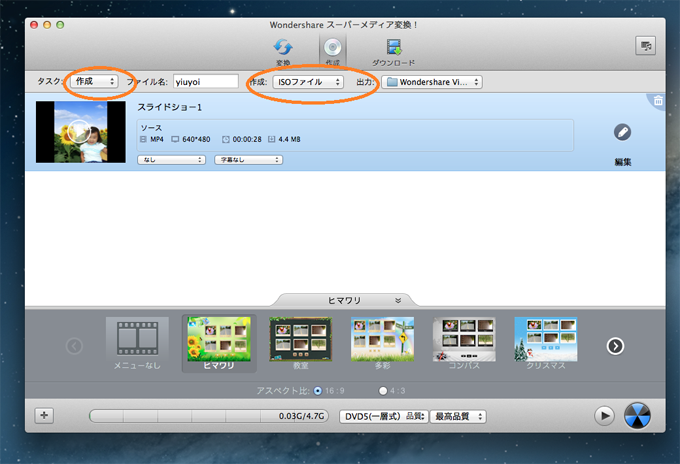Click the ファイル名 field containing yiuyoi
680x464 pixels.
(x=206, y=82)
